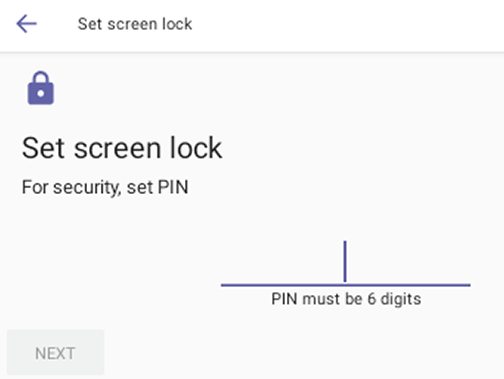504x379 pixels.
Task: Focus the PIN entry field
Action: (x=346, y=263)
